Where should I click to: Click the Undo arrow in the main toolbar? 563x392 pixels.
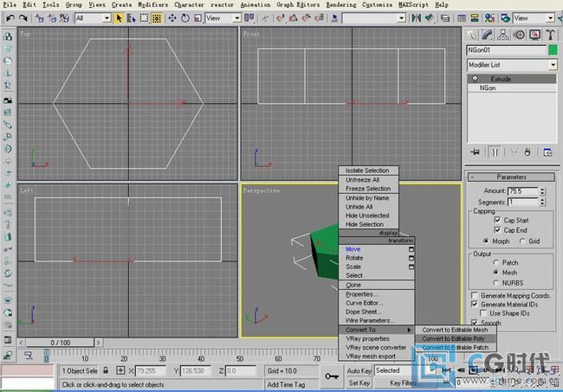[10, 18]
